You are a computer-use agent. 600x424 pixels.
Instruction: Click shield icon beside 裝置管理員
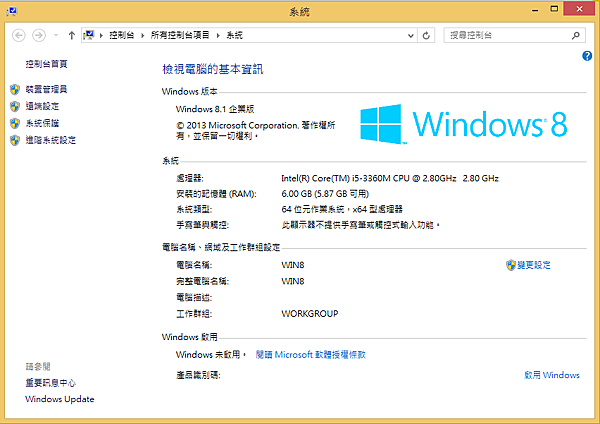pos(15,90)
